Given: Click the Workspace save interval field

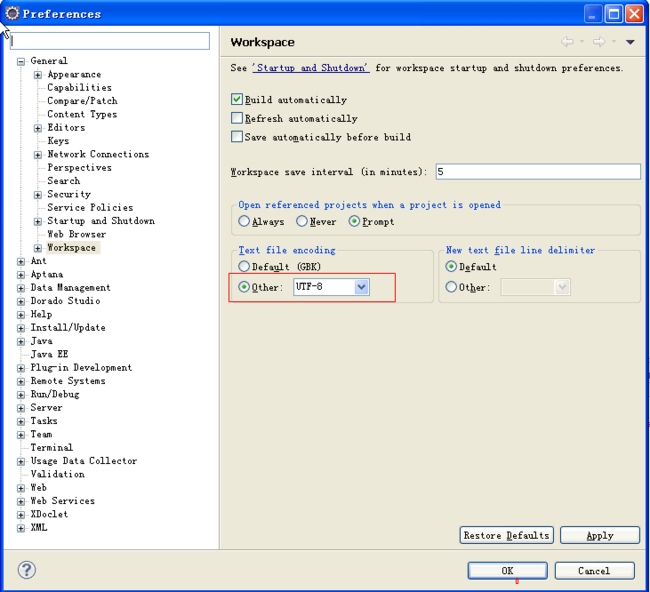Looking at the screenshot, I should pyautogui.click(x=538, y=172).
